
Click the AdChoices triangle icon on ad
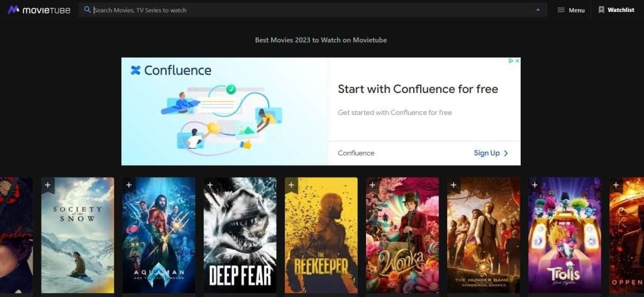[511, 61]
